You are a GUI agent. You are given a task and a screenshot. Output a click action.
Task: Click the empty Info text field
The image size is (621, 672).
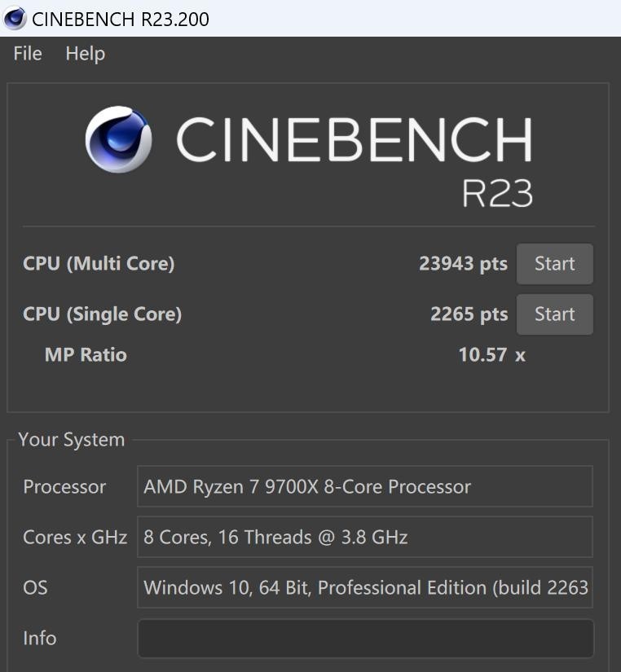365,639
